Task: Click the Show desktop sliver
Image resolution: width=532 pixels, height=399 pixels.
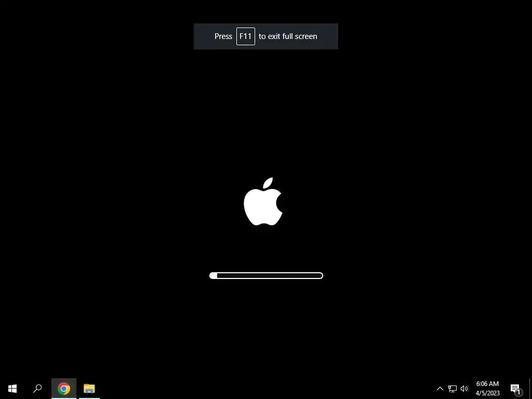Action: (x=530, y=389)
